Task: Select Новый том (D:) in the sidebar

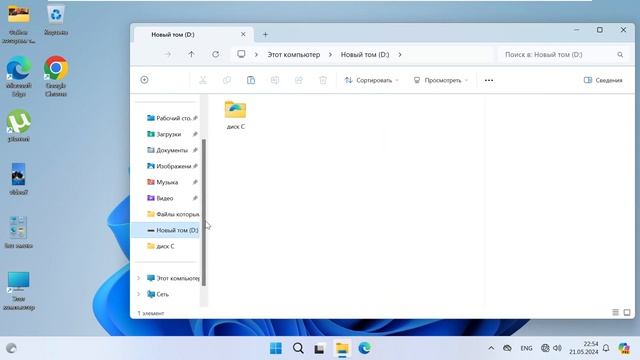Action: pos(166,230)
